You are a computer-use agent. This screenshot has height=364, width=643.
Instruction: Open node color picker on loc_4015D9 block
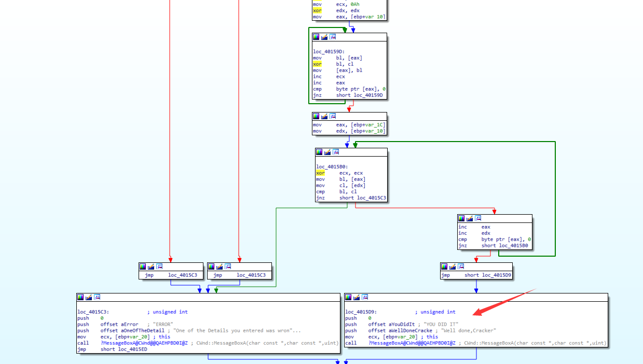tap(348, 297)
